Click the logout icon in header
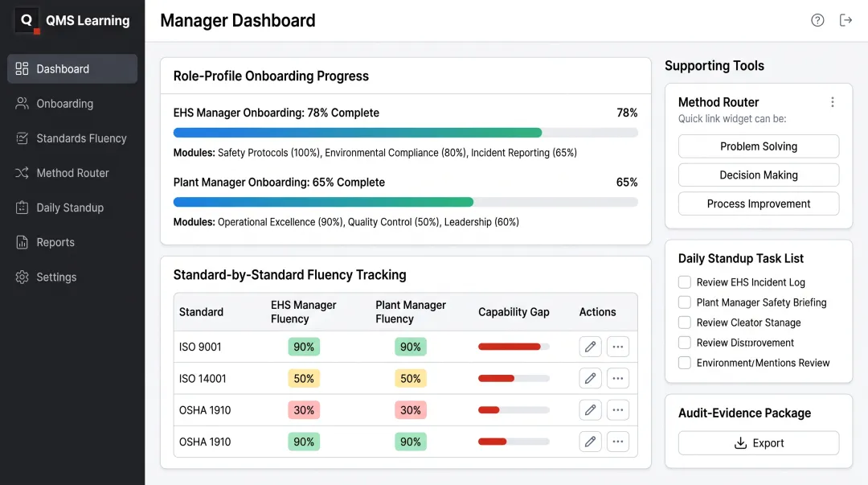Image resolution: width=868 pixels, height=485 pixels. click(845, 20)
